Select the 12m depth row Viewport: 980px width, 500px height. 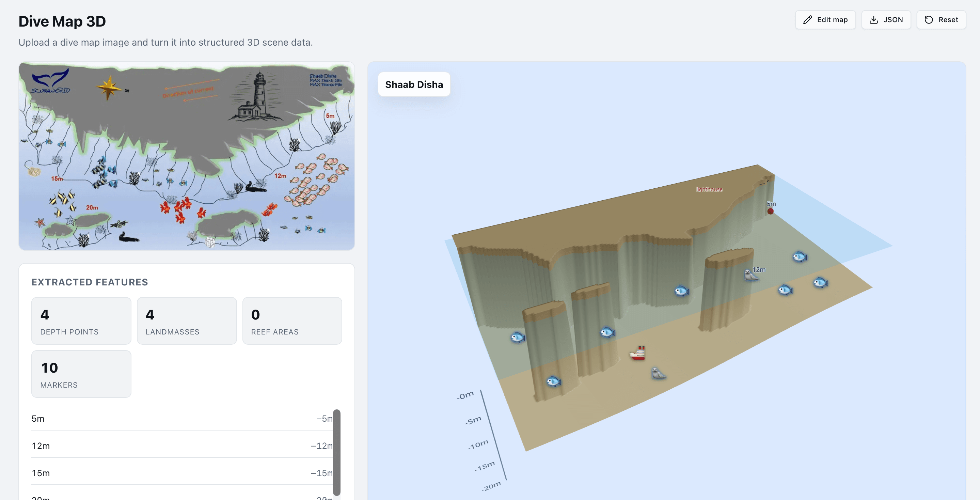(182, 446)
